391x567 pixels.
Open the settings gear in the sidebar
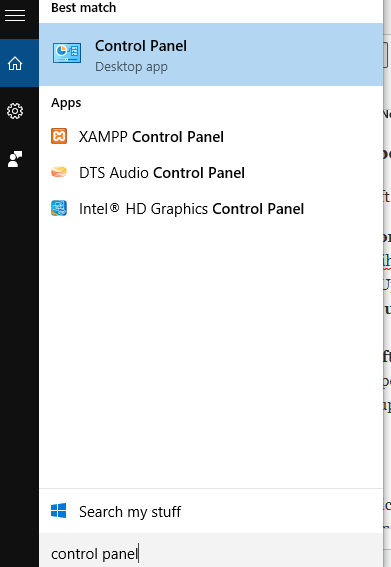pos(15,111)
